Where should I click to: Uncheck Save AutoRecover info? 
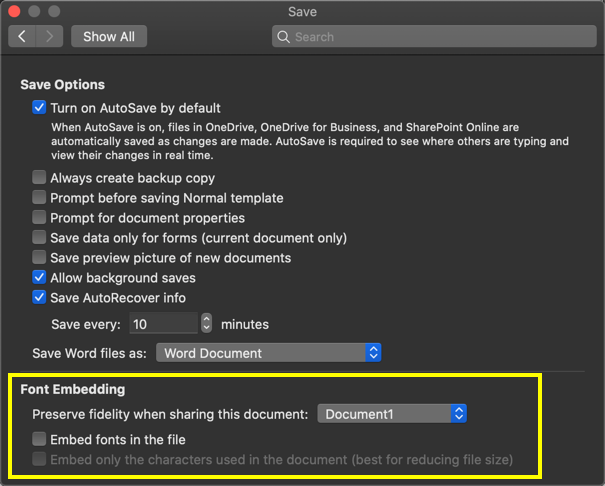click(x=40, y=297)
